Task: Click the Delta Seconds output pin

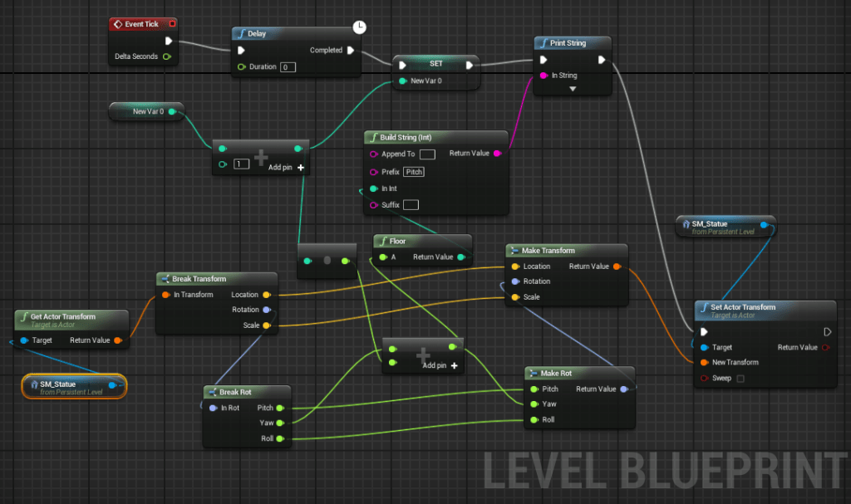Action: click(167, 56)
